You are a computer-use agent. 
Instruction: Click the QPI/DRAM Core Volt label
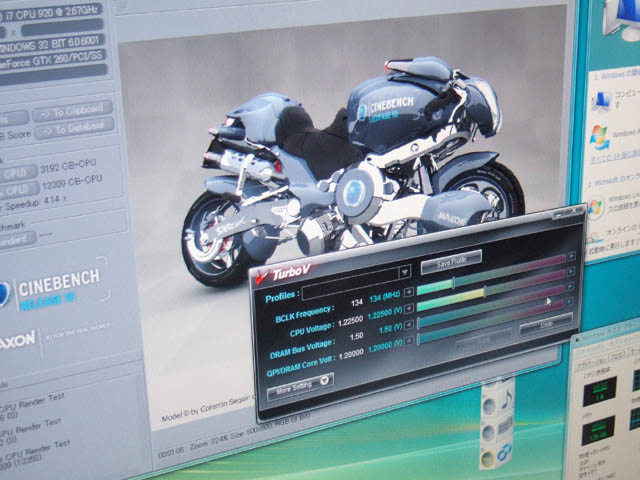coord(300,366)
